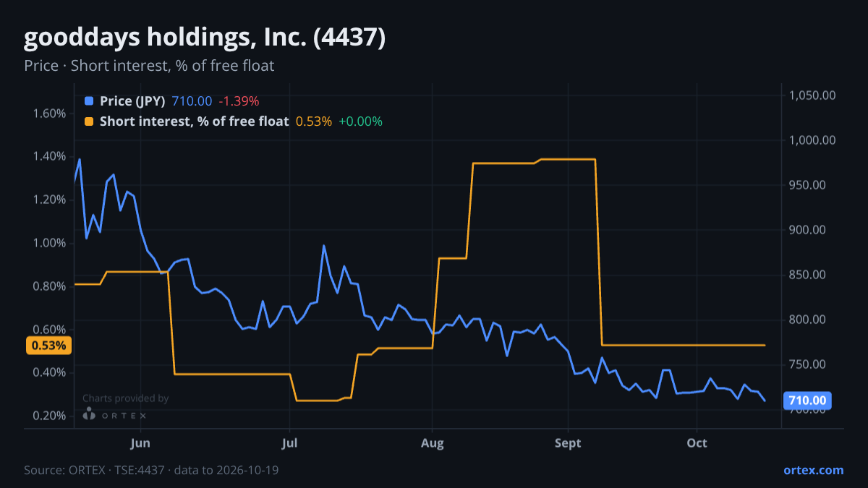Screen dimensions: 868x488
Task: Click the Jul x-axis label
Action: coord(289,442)
